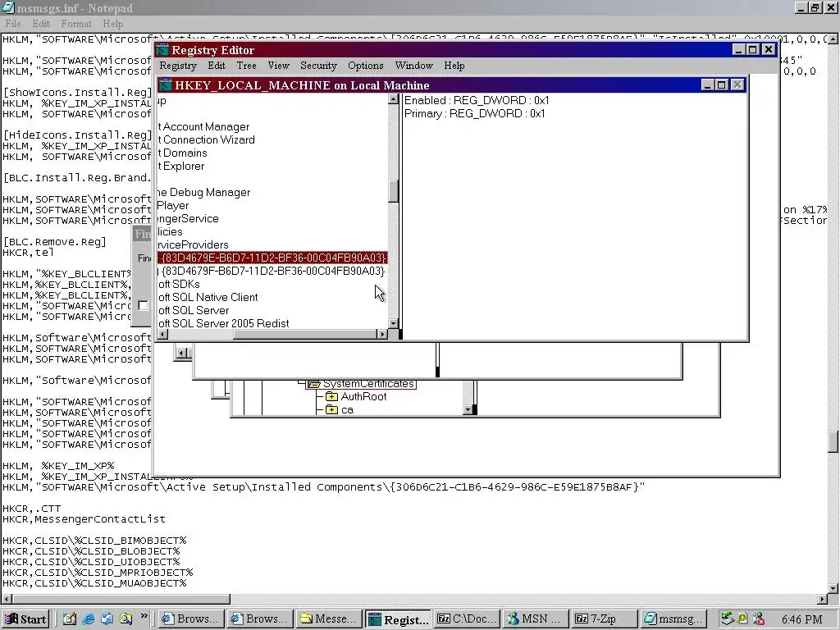Image resolution: width=840 pixels, height=630 pixels.
Task: Expand the quick launch overflow chevron
Action: pyautogui.click(x=144, y=617)
